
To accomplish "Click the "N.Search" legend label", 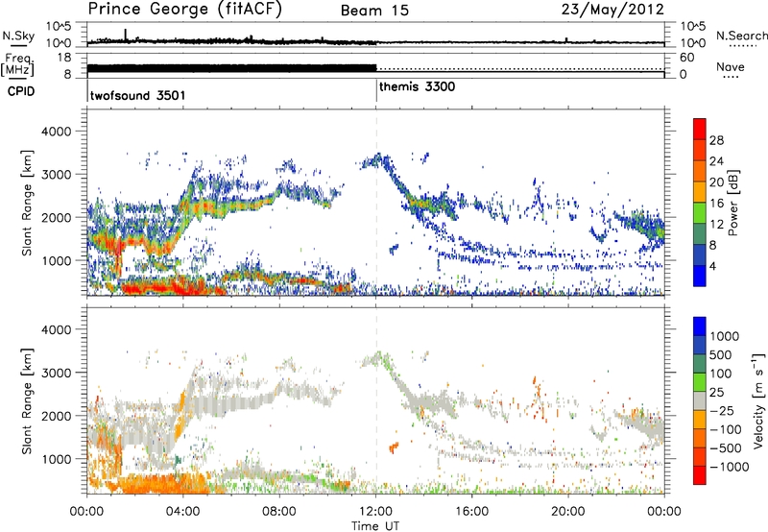I will pyautogui.click(x=741, y=36).
